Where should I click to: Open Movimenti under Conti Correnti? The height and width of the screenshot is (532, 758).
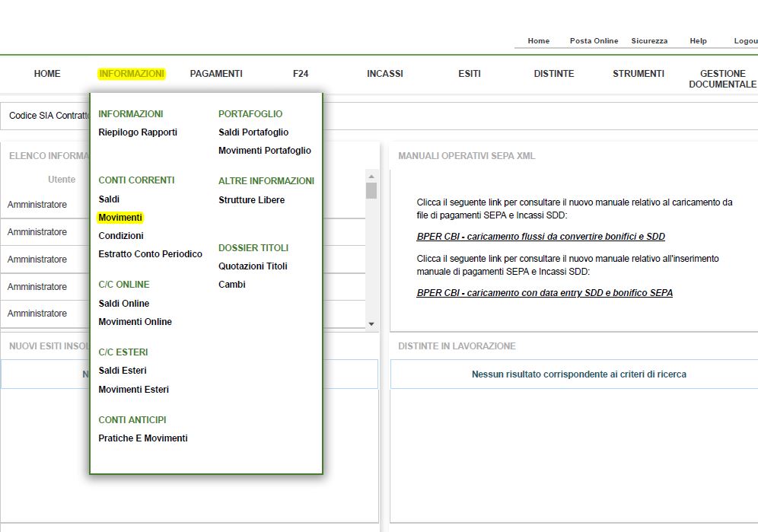pyautogui.click(x=120, y=218)
